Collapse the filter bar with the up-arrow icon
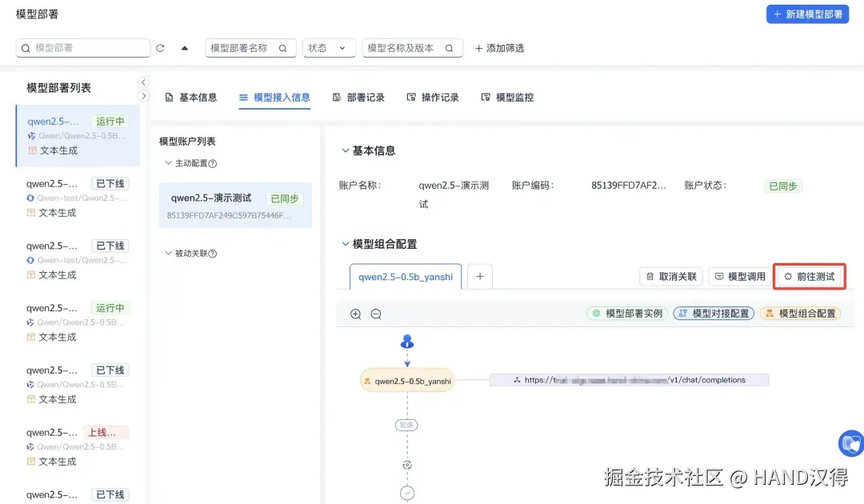Image resolution: width=864 pixels, height=504 pixels. pyautogui.click(x=185, y=48)
